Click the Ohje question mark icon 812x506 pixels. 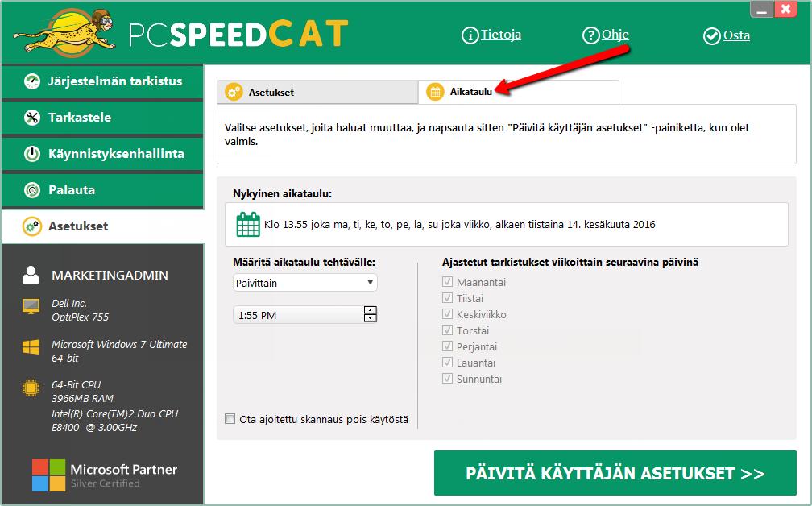591,35
